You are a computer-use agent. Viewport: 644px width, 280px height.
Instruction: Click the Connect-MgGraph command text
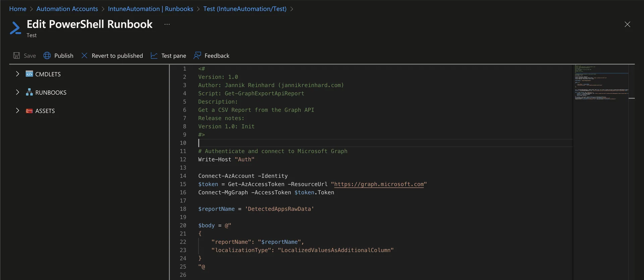[223, 192]
